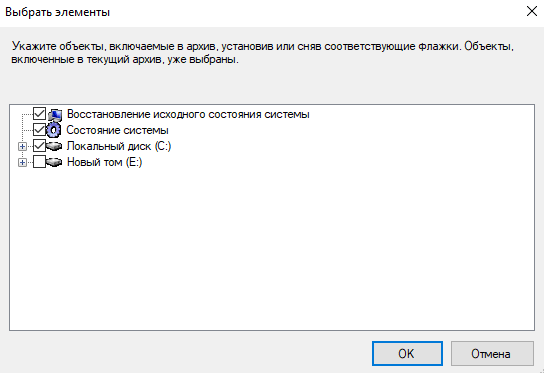The width and height of the screenshot is (544, 373).
Task: Click empty space in the items tree list
Action: (272, 250)
